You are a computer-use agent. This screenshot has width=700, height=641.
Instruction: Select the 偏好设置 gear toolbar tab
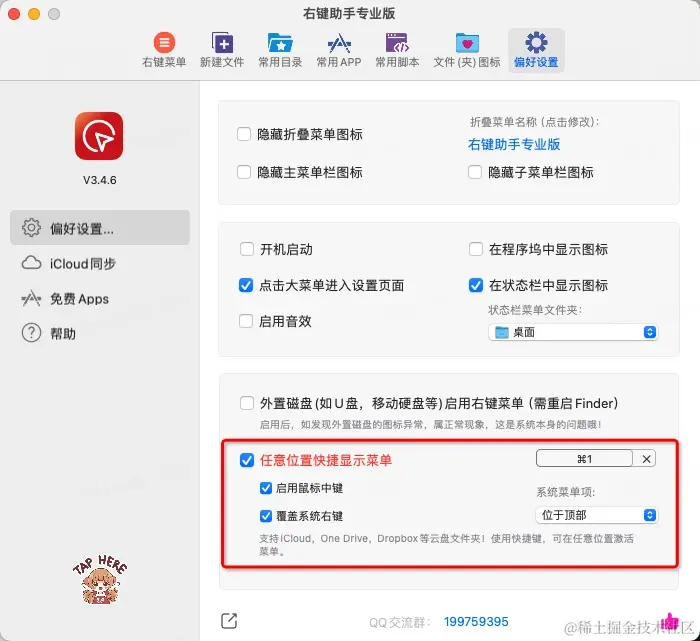(536, 50)
